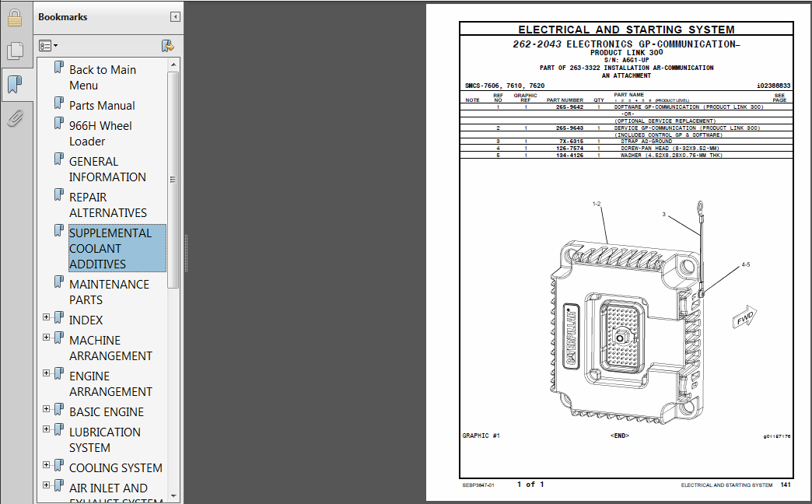This screenshot has width=812, height=504.
Task: Open the security lock panel icon
Action: tap(15, 18)
